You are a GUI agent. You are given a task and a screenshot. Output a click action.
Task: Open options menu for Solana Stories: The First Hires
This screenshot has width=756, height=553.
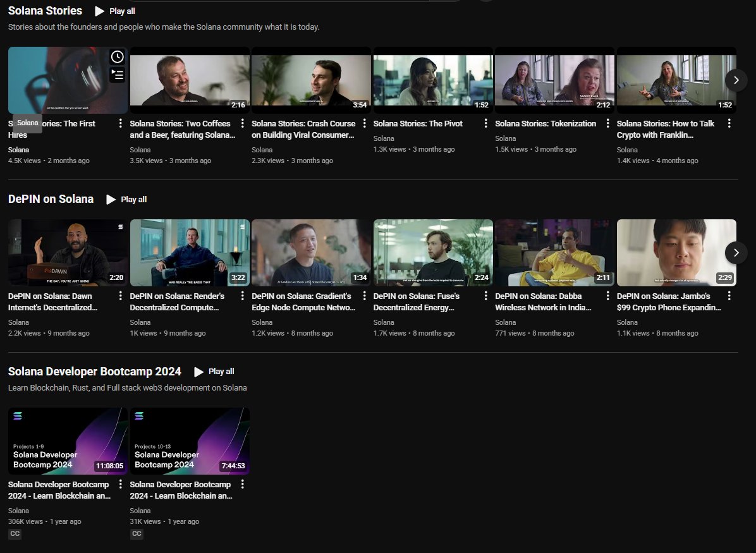click(x=121, y=123)
